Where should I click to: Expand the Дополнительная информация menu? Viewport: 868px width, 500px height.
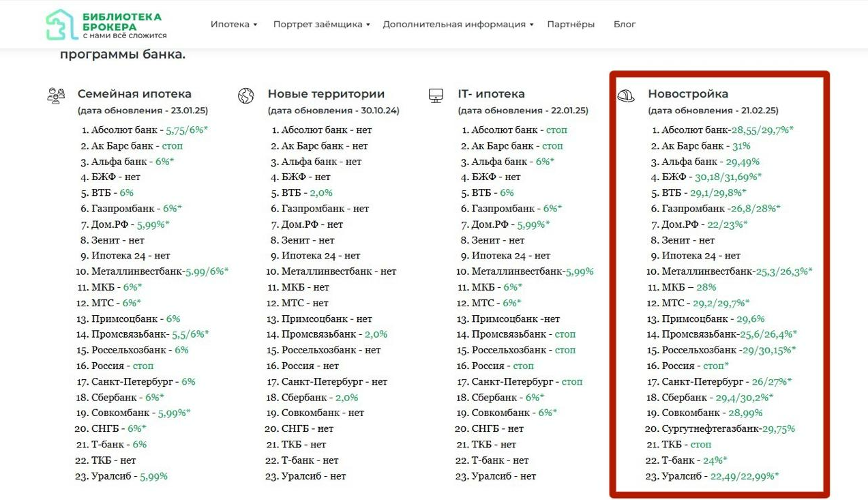(x=458, y=25)
